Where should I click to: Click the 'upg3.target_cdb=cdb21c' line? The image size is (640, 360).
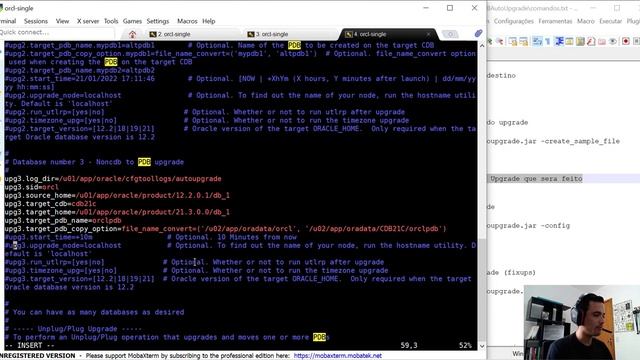(x=50, y=204)
